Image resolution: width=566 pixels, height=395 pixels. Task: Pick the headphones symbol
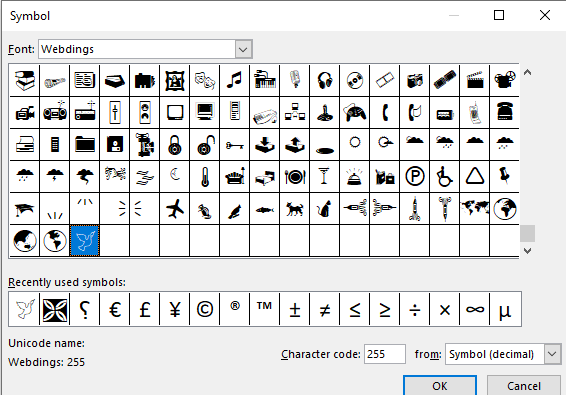(x=325, y=80)
